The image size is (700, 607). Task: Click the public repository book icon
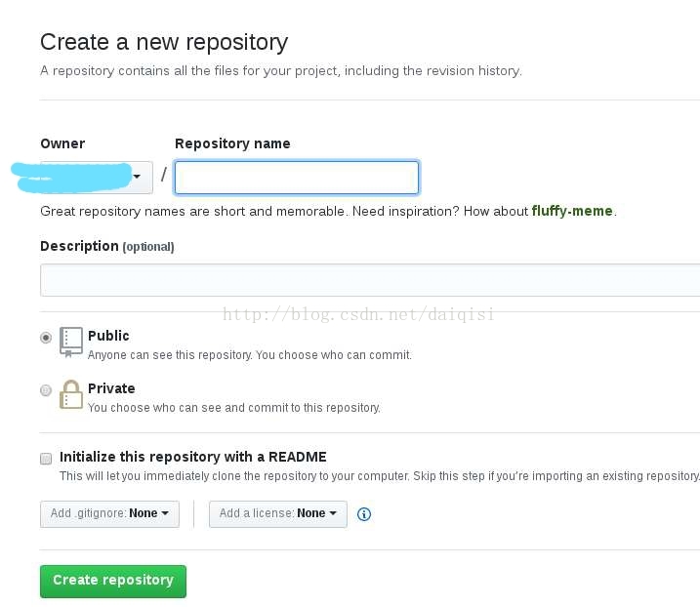click(x=71, y=342)
